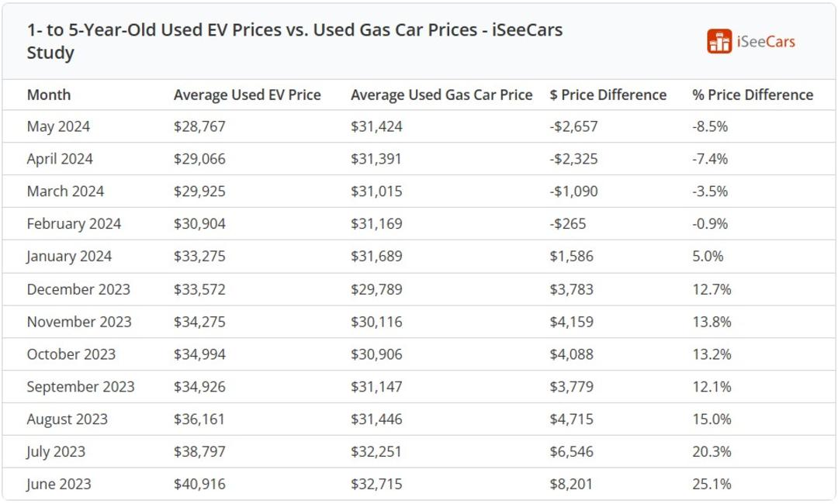Select the February 2024 row label
The width and height of the screenshot is (838, 504).
[74, 224]
